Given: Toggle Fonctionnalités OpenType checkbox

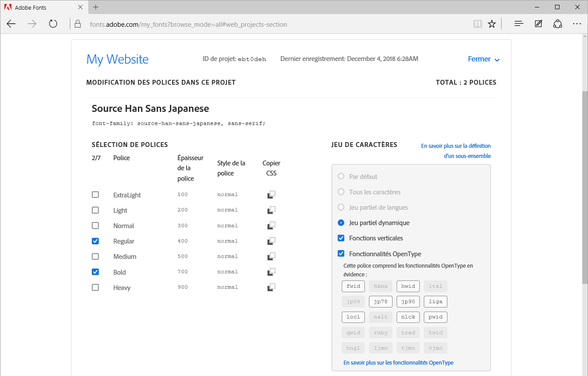Looking at the screenshot, I should pyautogui.click(x=341, y=254).
